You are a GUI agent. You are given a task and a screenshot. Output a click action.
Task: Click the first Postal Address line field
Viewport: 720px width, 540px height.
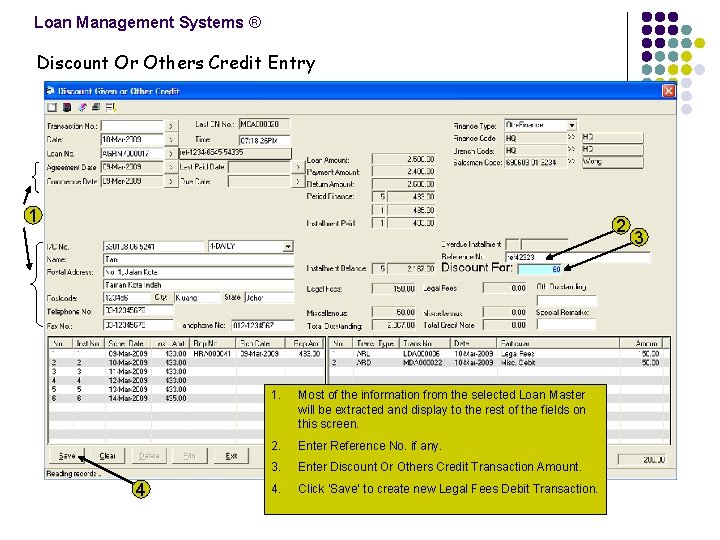198,272
